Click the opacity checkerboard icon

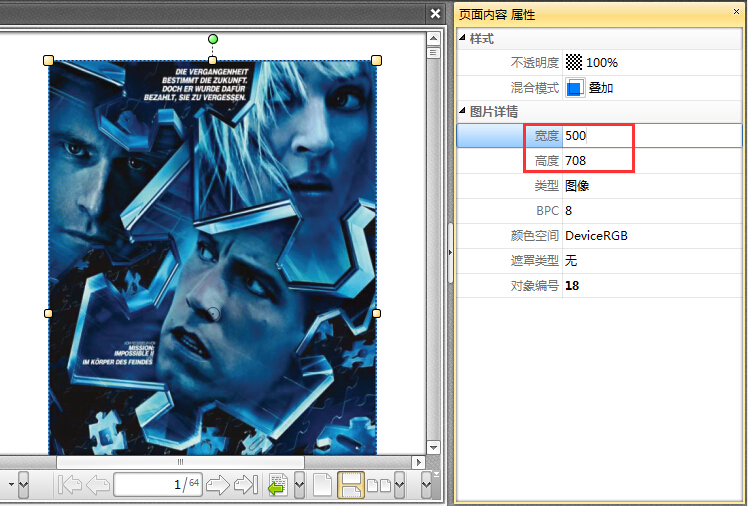pos(574,62)
